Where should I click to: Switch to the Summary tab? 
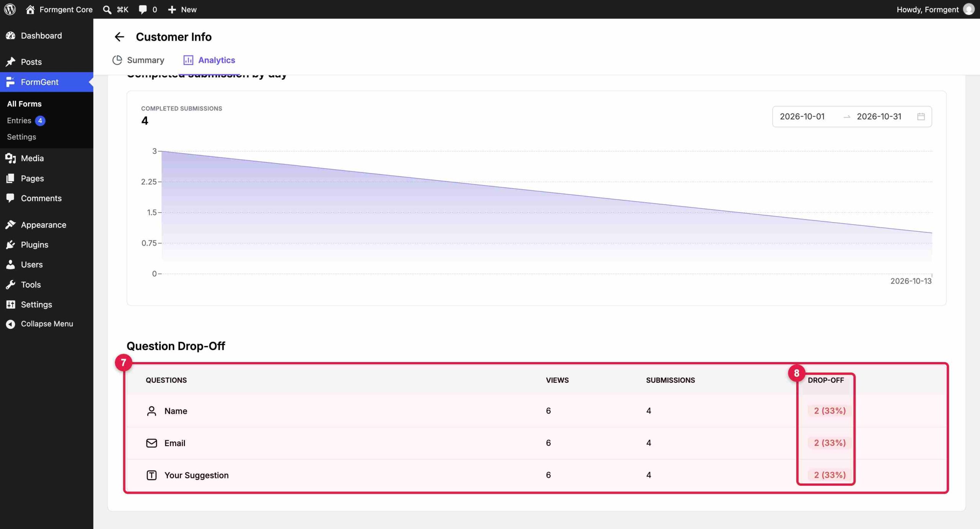tap(138, 60)
